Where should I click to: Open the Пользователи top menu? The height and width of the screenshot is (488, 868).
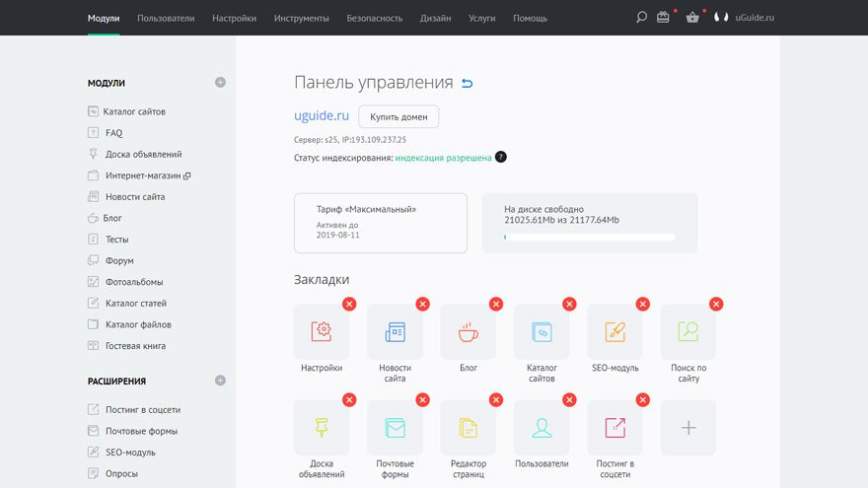tap(166, 18)
